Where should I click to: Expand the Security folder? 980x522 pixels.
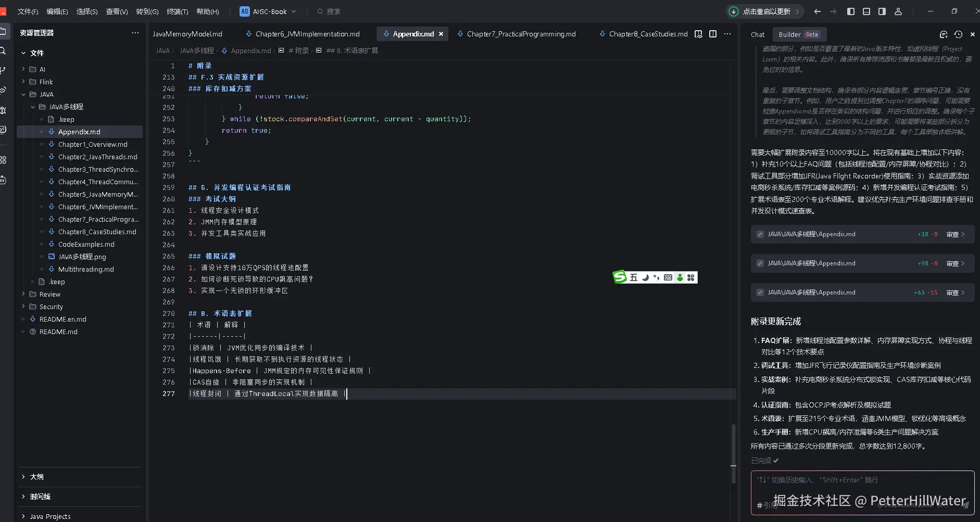click(23, 307)
